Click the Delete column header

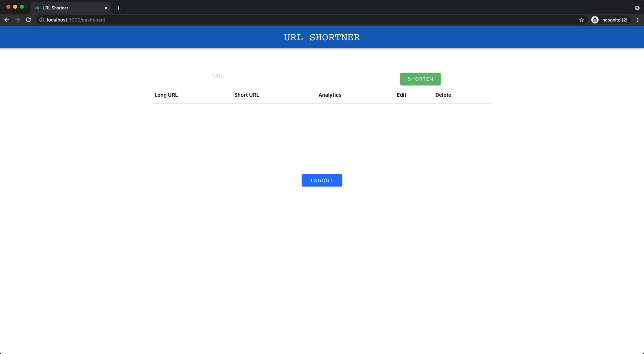pyautogui.click(x=443, y=95)
